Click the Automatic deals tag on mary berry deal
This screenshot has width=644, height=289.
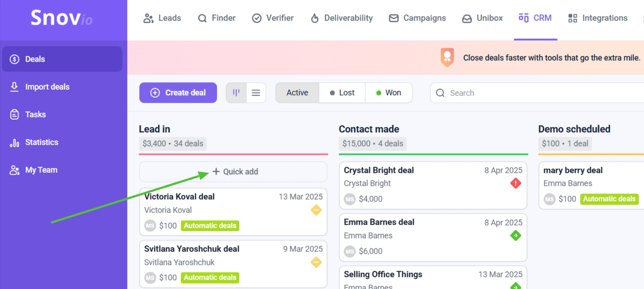(609, 199)
